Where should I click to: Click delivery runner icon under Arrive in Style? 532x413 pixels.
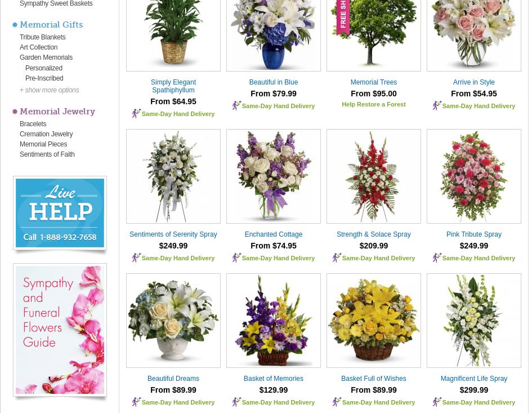[x=437, y=105]
